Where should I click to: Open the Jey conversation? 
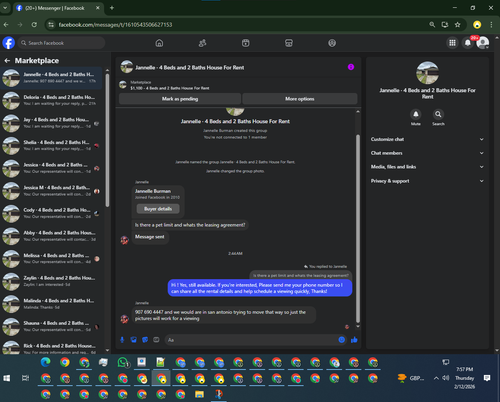52,123
